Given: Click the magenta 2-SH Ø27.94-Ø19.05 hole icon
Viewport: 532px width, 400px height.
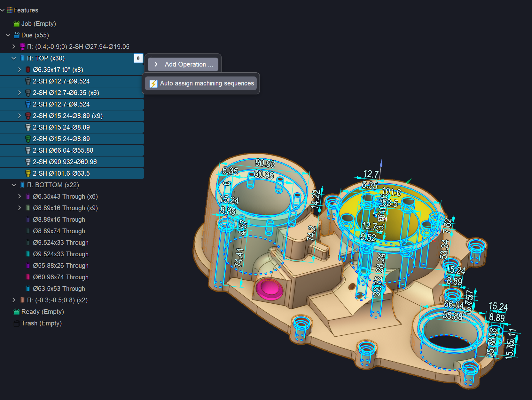Looking at the screenshot, I should click(22, 47).
